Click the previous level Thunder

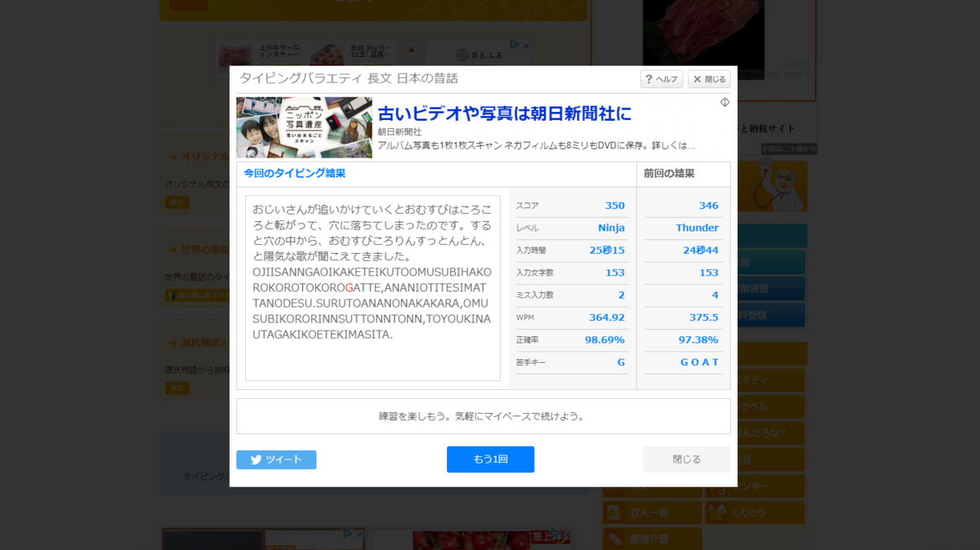click(x=697, y=228)
